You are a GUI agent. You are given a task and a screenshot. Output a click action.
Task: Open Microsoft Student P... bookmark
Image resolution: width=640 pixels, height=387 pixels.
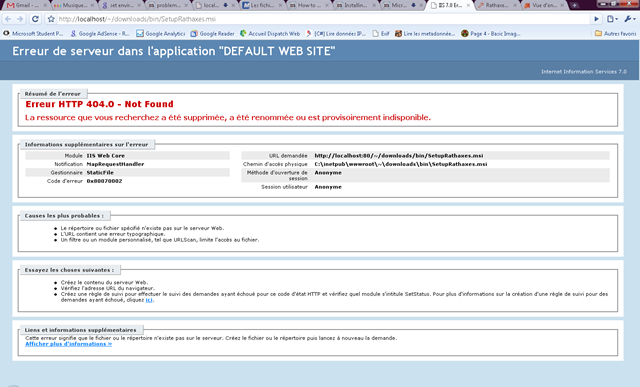[33, 33]
